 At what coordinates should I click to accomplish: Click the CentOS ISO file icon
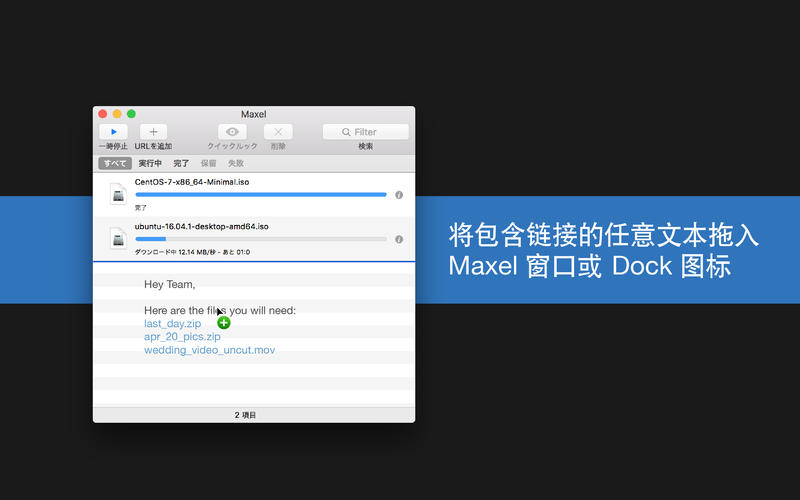(x=118, y=194)
